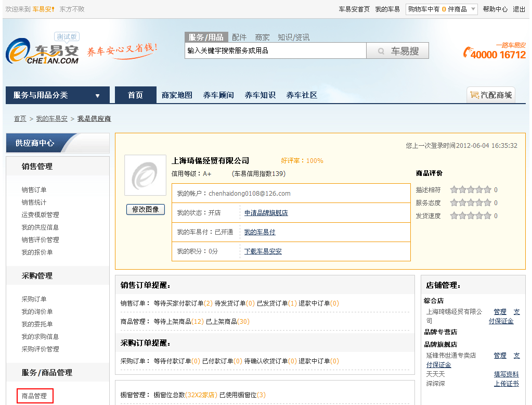Open 我的询价单 in sidebar
The image size is (532, 405).
pos(37,312)
